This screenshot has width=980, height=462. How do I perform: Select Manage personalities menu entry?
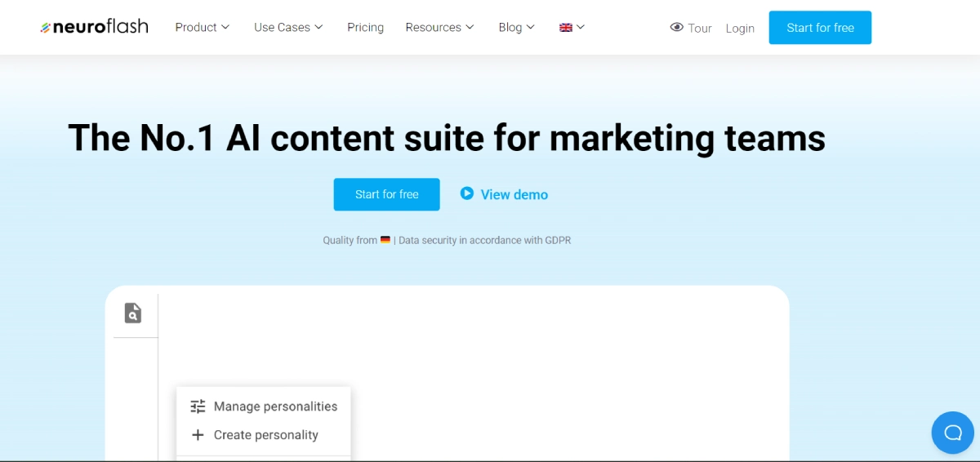point(275,406)
